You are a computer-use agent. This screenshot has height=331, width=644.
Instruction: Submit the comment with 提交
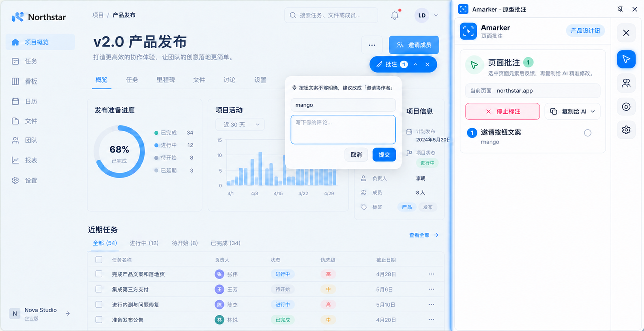pos(384,155)
